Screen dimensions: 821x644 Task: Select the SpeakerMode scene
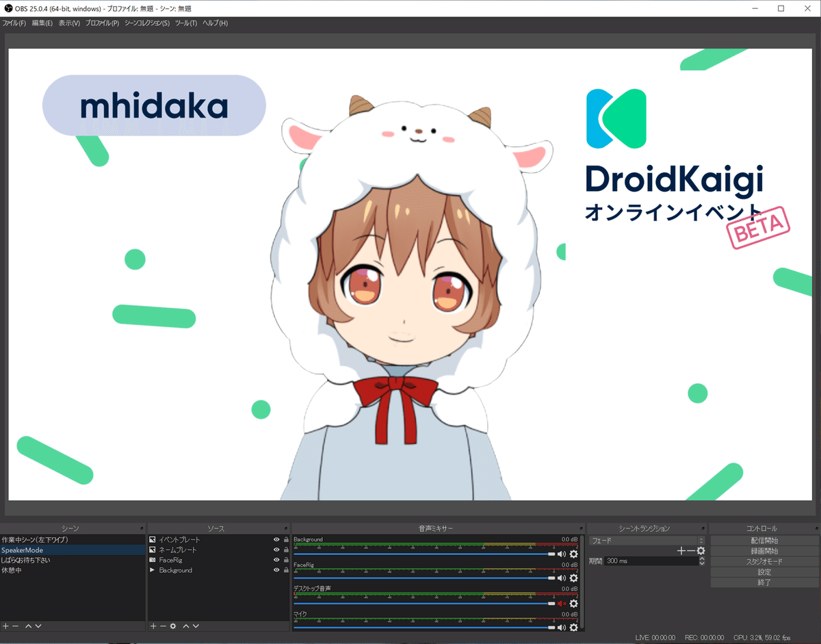coord(73,550)
